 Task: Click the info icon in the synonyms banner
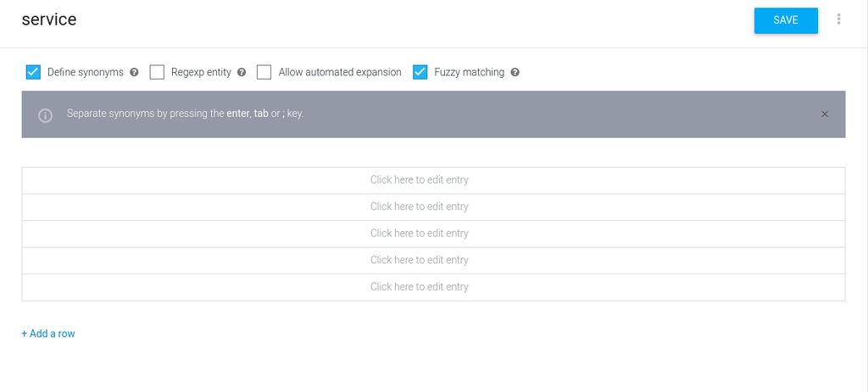coord(46,115)
